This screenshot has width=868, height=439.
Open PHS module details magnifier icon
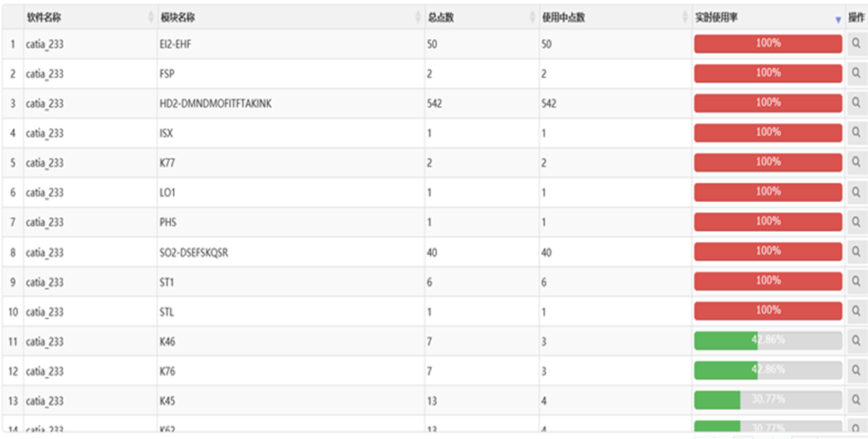pos(856,222)
